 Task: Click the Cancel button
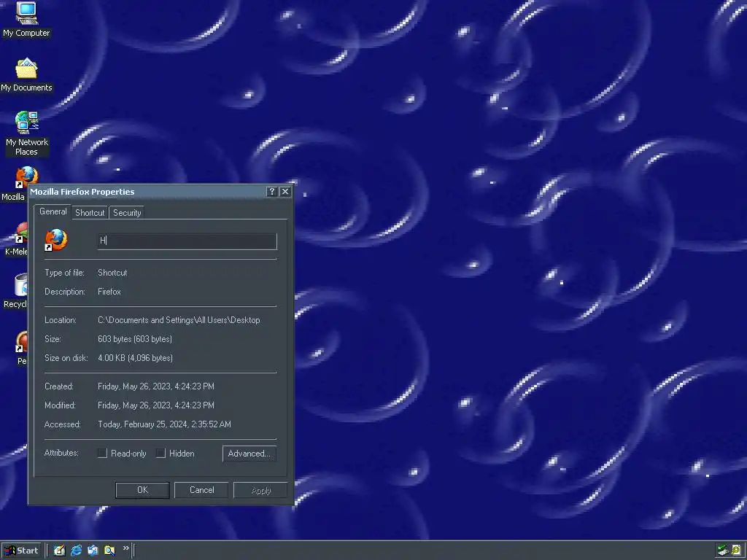201,490
